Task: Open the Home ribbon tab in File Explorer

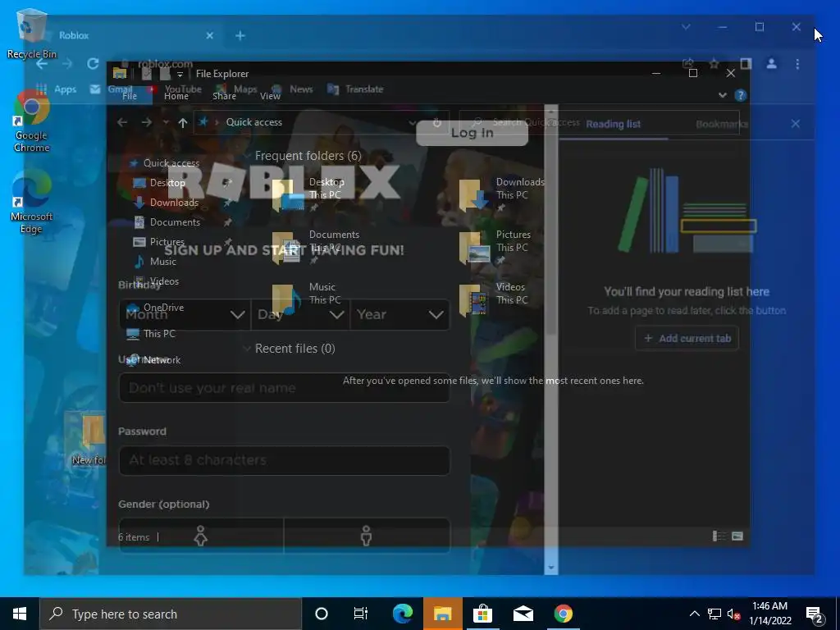Action: pos(176,96)
